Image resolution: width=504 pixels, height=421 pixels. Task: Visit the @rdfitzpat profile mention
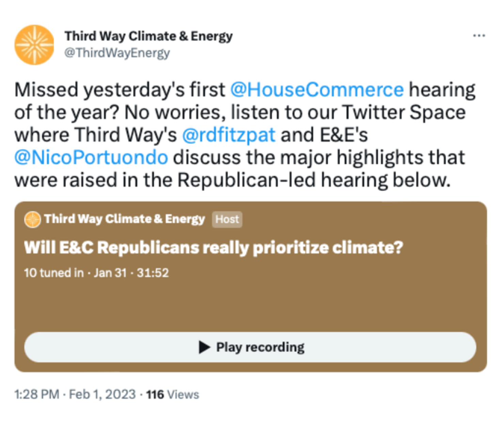[x=229, y=135]
